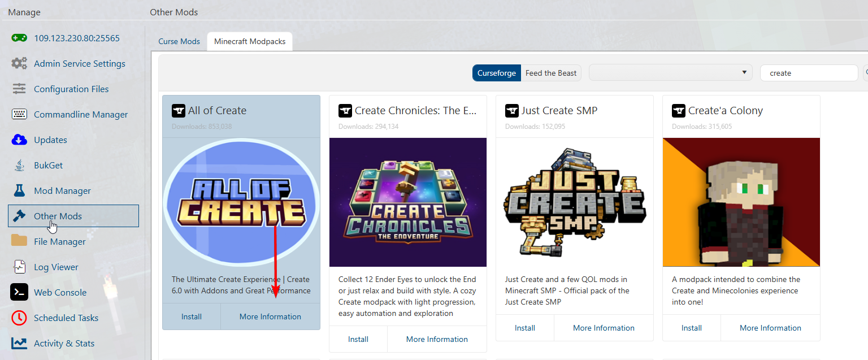Click the search field containing 'create'
868x360 pixels.
809,73
